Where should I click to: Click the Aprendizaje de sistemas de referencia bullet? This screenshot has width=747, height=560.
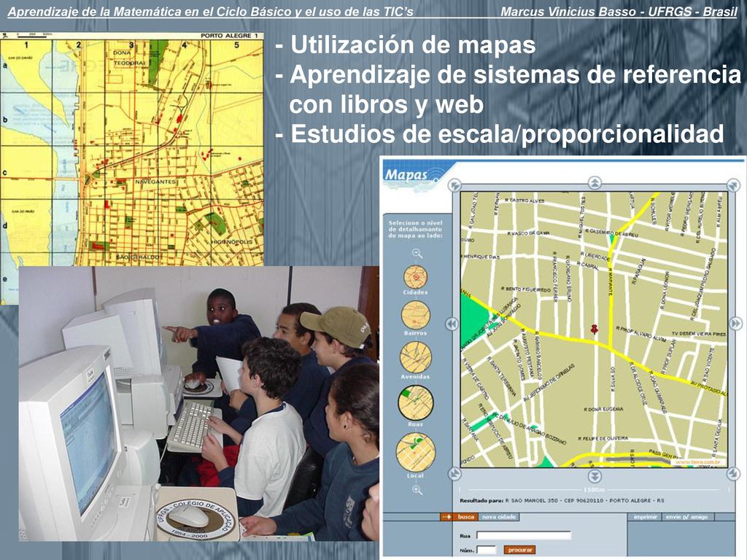pyautogui.click(x=508, y=89)
